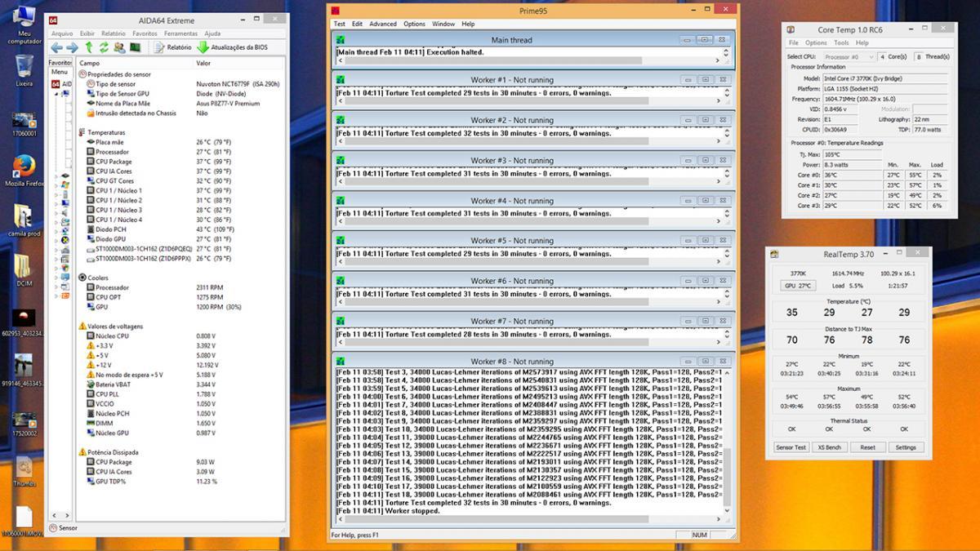The width and height of the screenshot is (980, 551).
Task: Click AIDA64 refresh icon in toolbar
Action: pyautogui.click(x=104, y=47)
